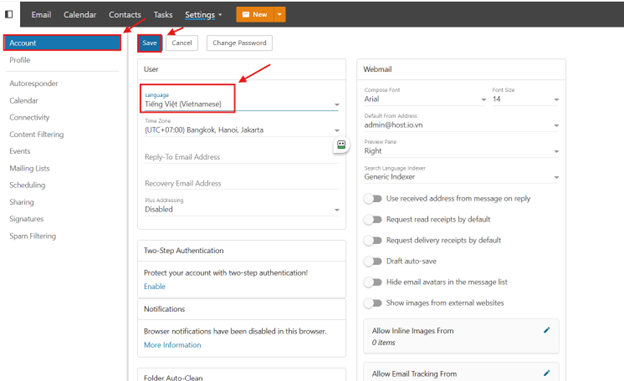
Task: Open the Compose Font dropdown
Action: click(x=425, y=96)
